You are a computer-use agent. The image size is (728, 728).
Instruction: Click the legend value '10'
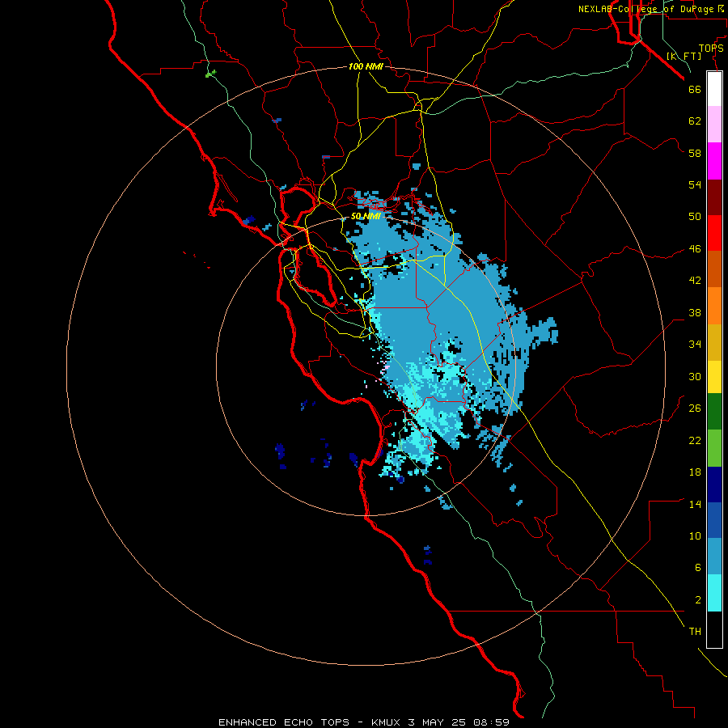[x=695, y=536]
